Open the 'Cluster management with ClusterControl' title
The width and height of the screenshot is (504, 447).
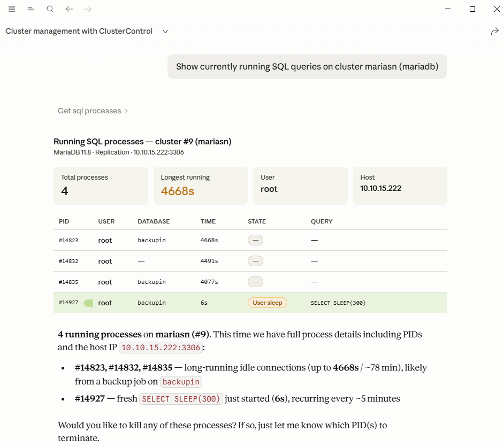click(x=79, y=31)
